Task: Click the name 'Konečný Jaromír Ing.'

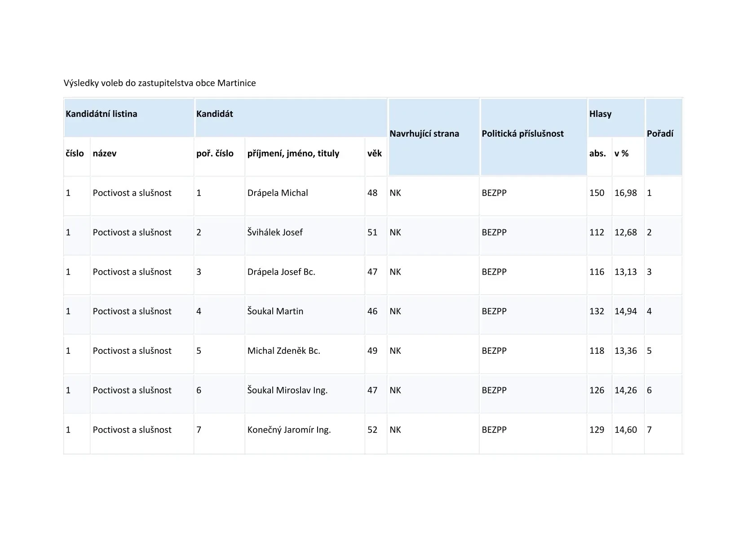Action: pyautogui.click(x=289, y=430)
